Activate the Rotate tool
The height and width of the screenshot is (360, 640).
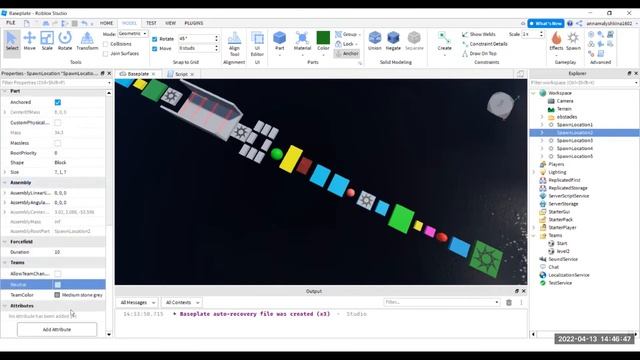coord(64,41)
